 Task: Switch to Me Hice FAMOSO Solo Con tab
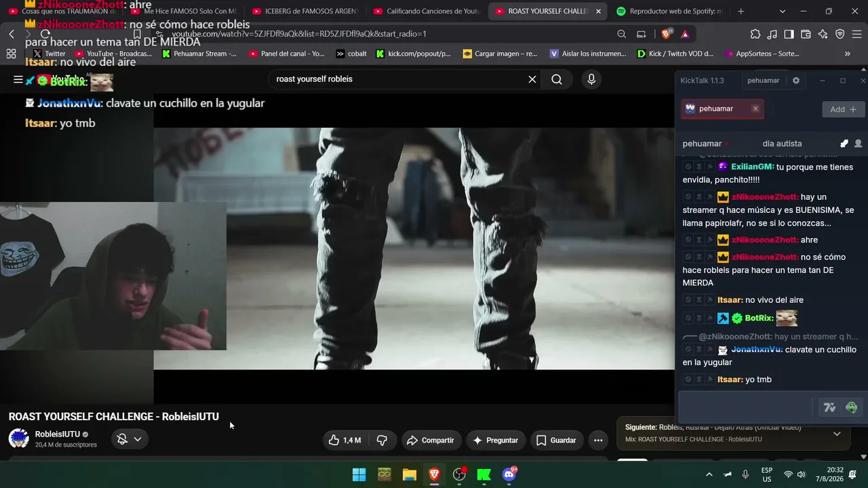point(182,12)
